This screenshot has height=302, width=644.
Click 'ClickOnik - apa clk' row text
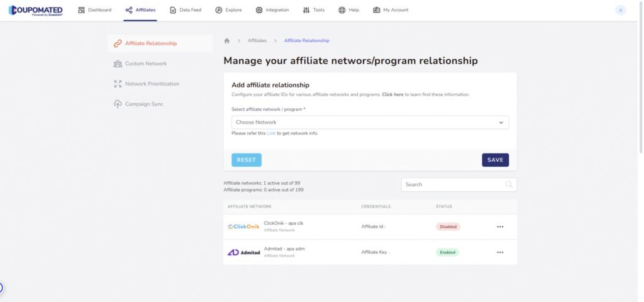pyautogui.click(x=284, y=223)
